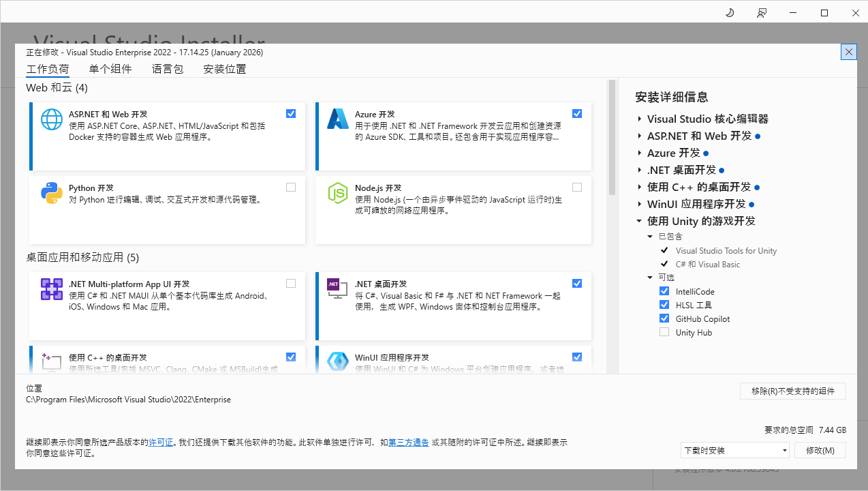Uncheck the HLSL 工具 optional component
Viewport: 868px width, 491px height.
click(x=664, y=305)
